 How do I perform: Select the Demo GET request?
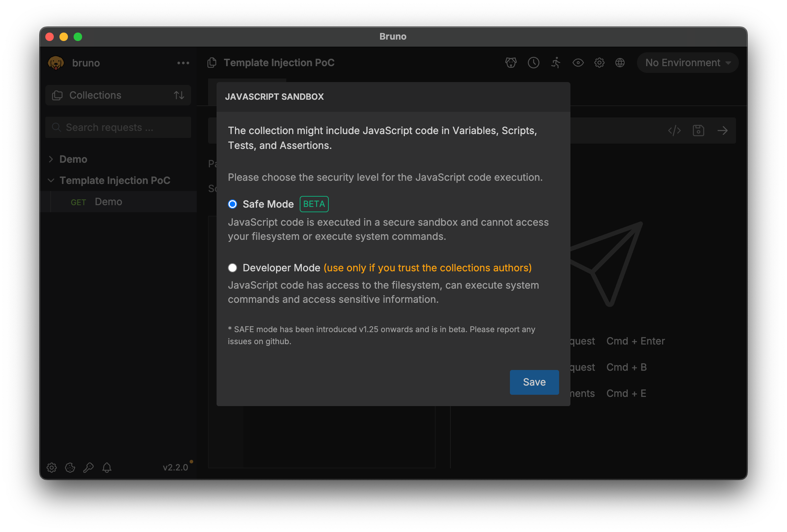point(108,202)
